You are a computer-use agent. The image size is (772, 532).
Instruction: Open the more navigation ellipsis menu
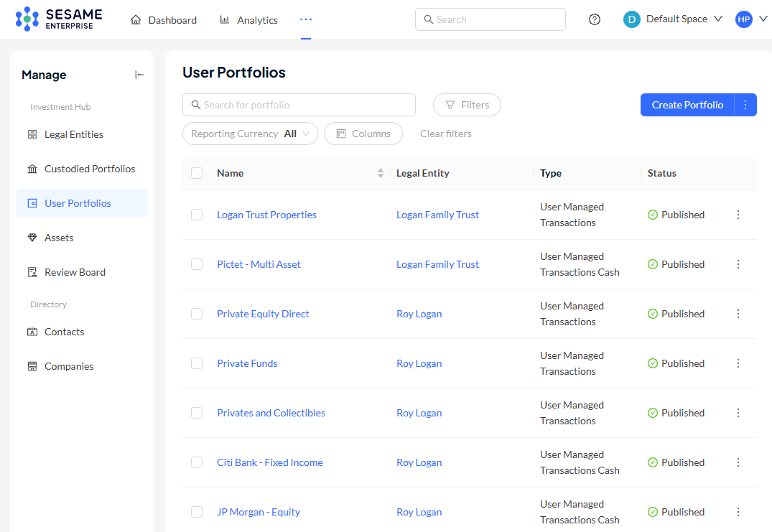pyautogui.click(x=306, y=19)
